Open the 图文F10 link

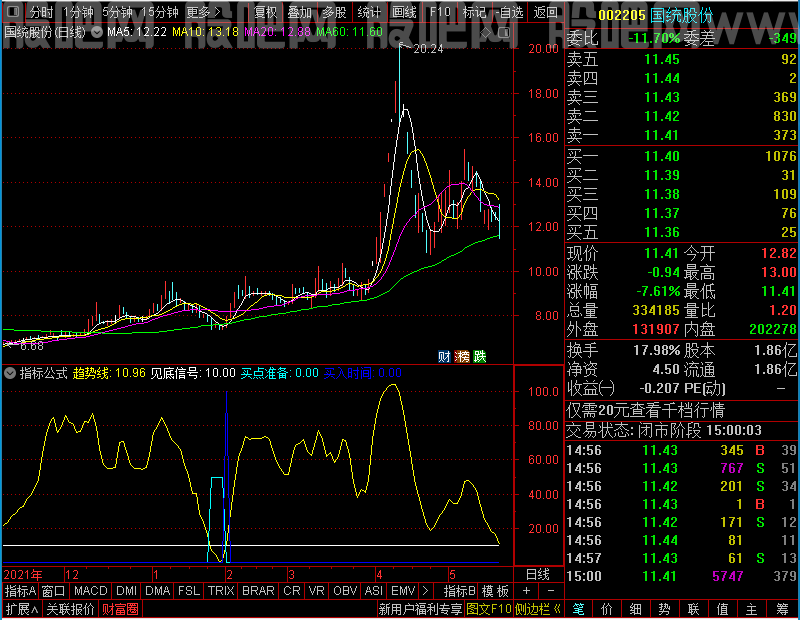click(489, 609)
